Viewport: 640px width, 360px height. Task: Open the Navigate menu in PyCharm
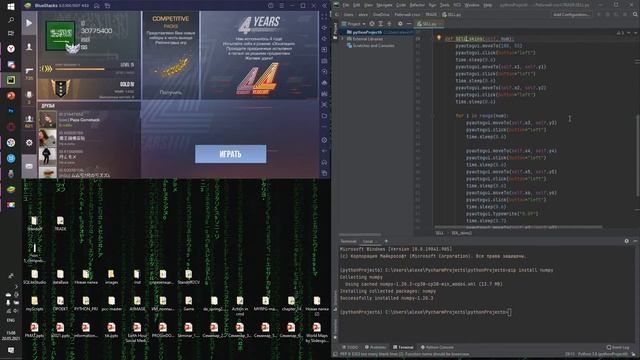[x=384, y=5]
